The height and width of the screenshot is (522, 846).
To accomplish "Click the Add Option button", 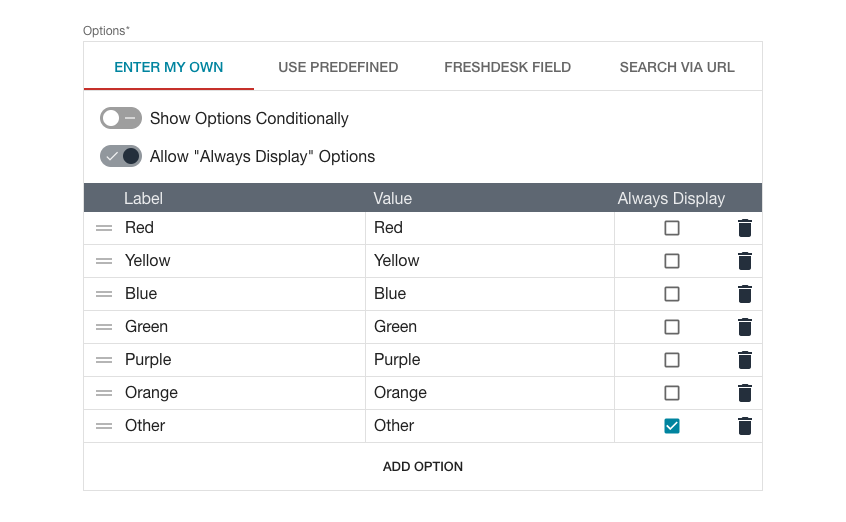I will 422,466.
